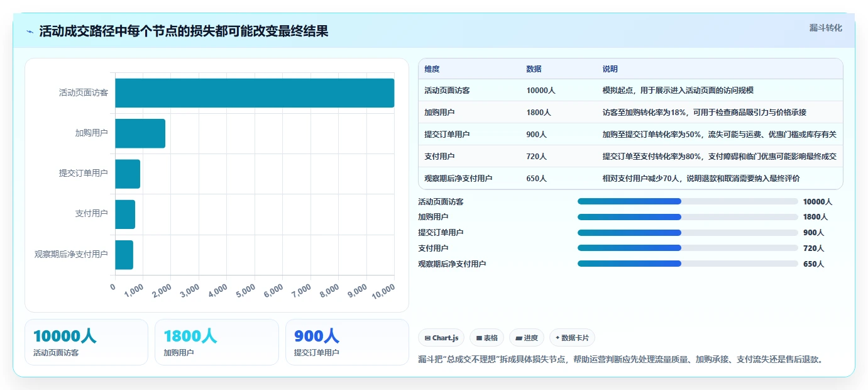This screenshot has height=390, width=868.
Task: Click the 说明 table column header
Action: 610,69
